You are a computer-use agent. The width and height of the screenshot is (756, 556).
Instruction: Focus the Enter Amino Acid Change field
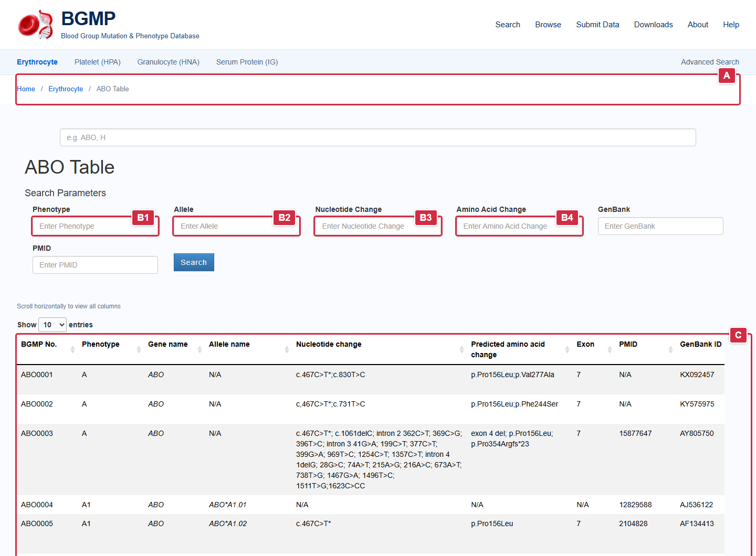coord(519,226)
